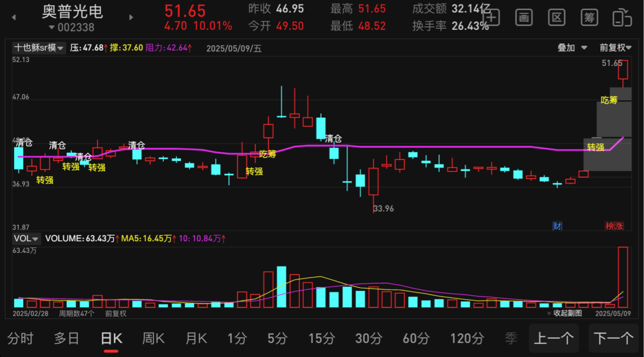Click the 涨 limit-up marker
The height and width of the screenshot is (357, 644).
[x=619, y=226]
